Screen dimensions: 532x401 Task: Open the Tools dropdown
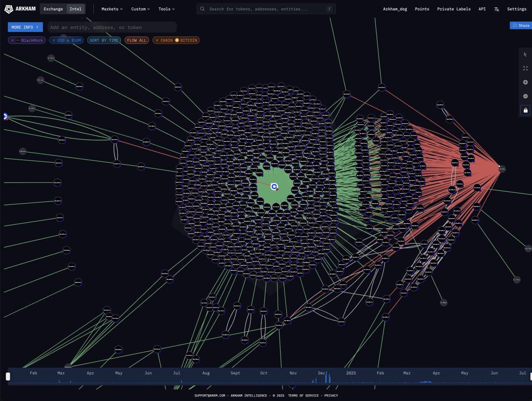[x=166, y=9]
